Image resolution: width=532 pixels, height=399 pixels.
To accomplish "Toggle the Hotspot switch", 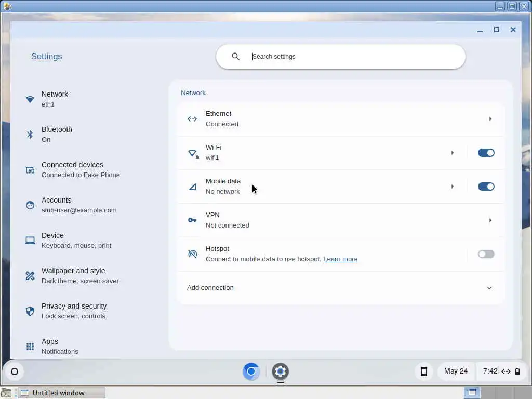I will [x=486, y=254].
